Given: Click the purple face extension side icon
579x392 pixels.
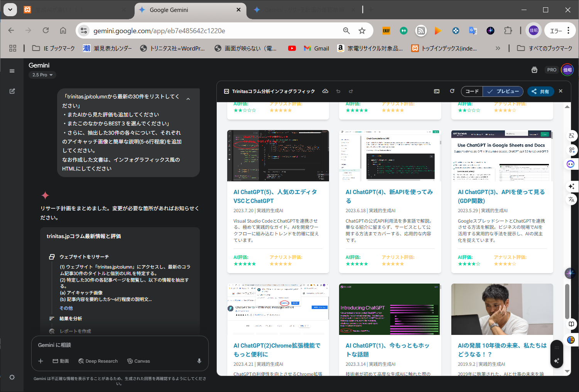Looking at the screenshot, I should pyautogui.click(x=571, y=164).
